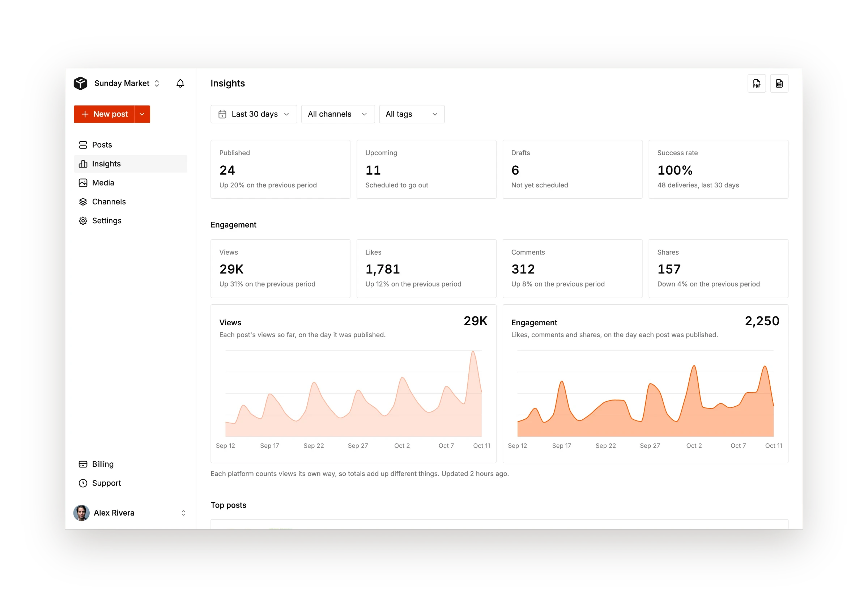Click the Engagement chart peak at Oct 2
This screenshot has width=868, height=597.
point(694,366)
